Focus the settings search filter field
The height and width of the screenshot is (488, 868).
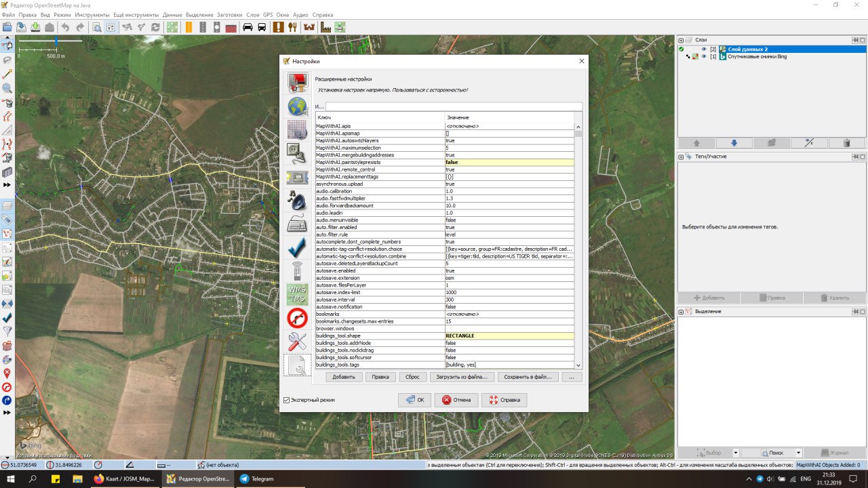(454, 106)
